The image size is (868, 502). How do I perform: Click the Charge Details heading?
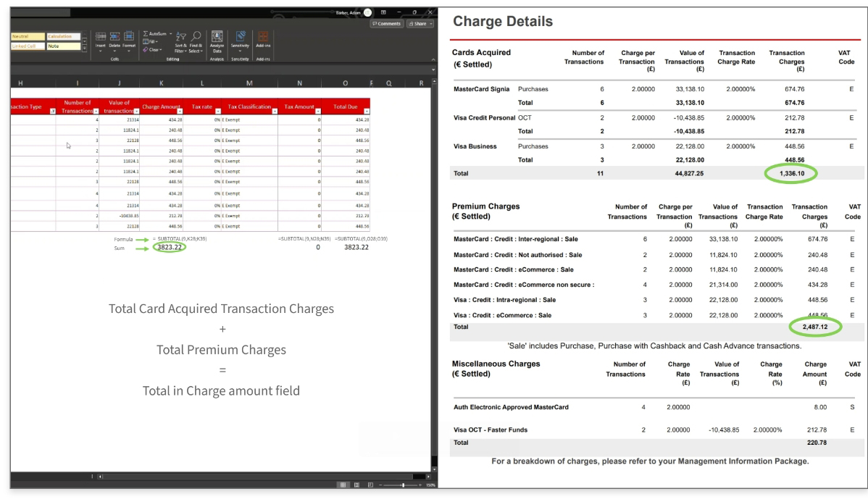[x=503, y=22]
